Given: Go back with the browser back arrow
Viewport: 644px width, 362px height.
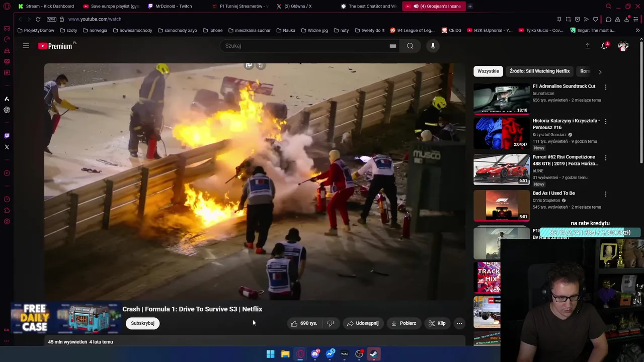Looking at the screenshot, I should (x=20, y=19).
